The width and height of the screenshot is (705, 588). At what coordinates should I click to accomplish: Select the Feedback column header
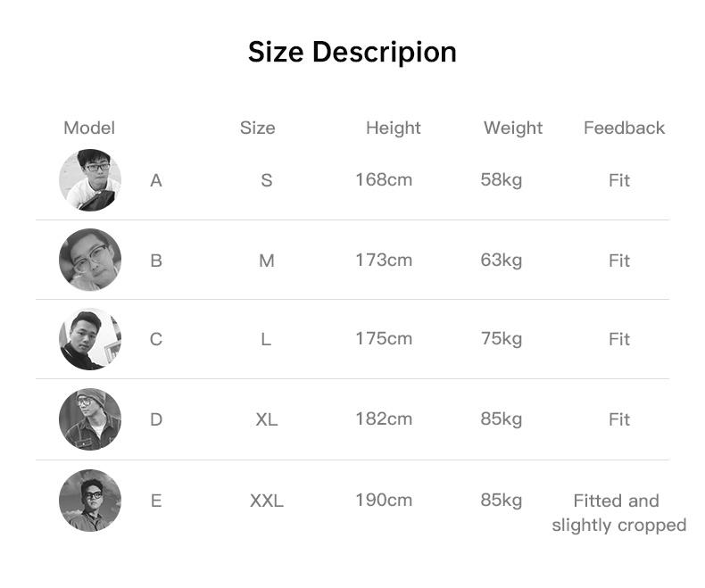pos(624,128)
